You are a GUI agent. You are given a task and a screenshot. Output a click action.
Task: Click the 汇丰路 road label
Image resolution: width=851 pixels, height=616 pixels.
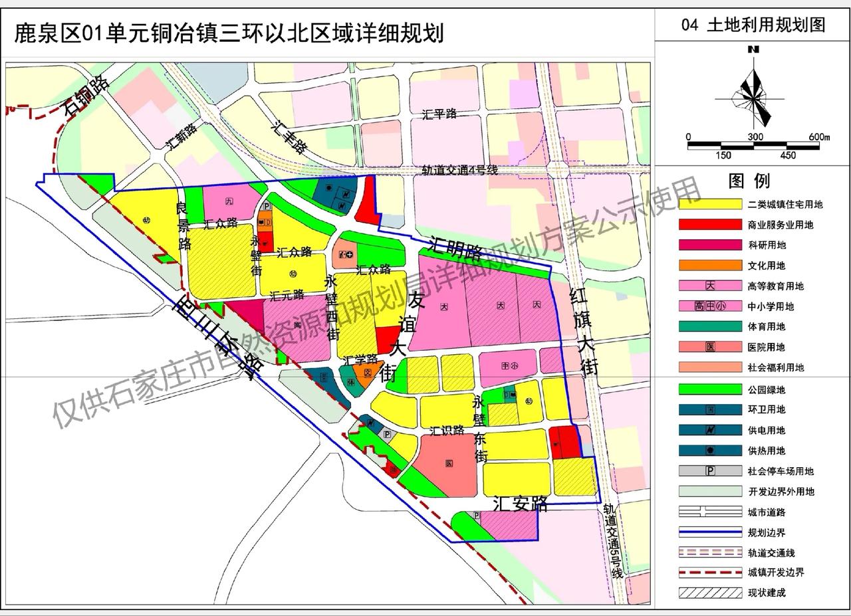(x=291, y=137)
